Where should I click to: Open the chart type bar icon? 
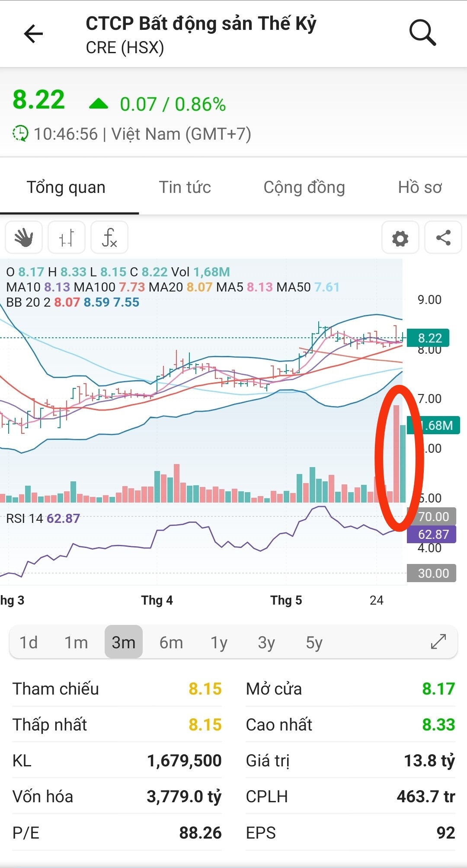(x=67, y=237)
